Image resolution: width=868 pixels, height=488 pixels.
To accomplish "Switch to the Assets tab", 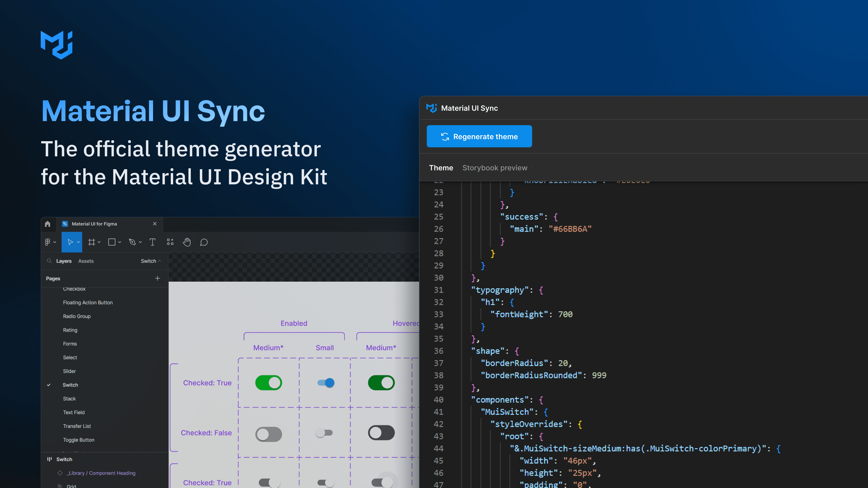I will [x=86, y=261].
